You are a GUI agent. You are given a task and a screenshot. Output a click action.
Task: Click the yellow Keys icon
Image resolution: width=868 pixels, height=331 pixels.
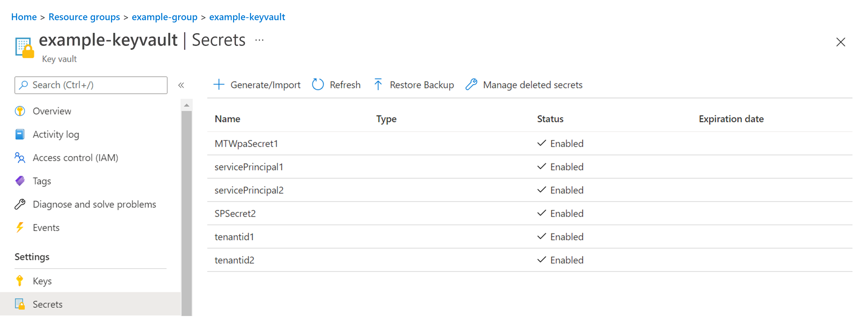(20, 281)
